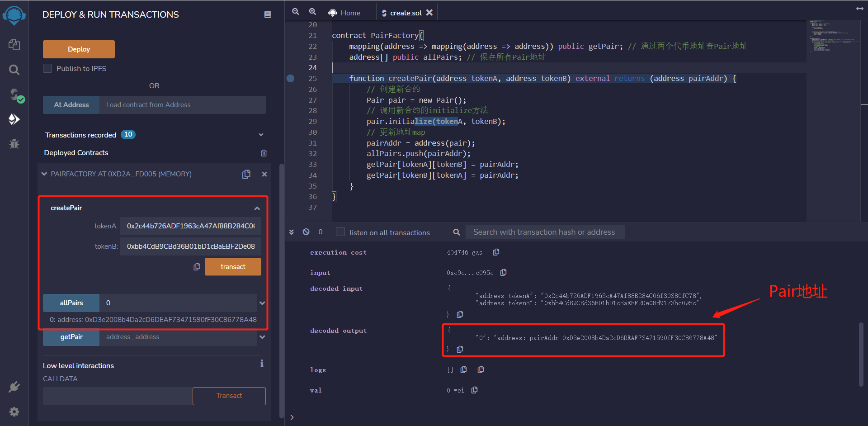Click the orange Deploy button
The image size is (868, 426).
(x=79, y=49)
